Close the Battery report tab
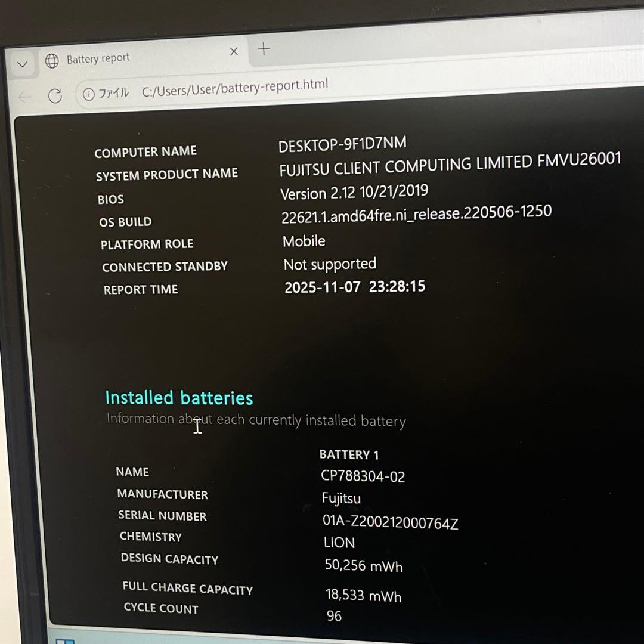644x644 pixels. [x=234, y=52]
